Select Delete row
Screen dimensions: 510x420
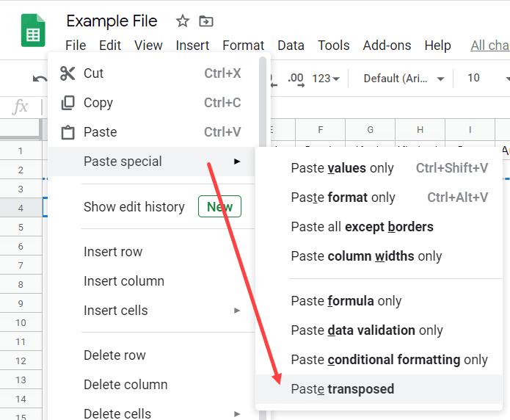tap(152, 355)
